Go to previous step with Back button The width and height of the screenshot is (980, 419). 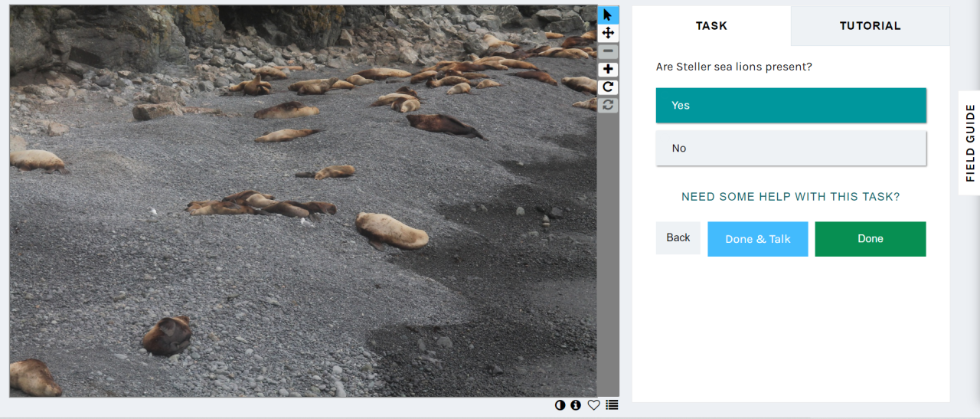click(678, 238)
